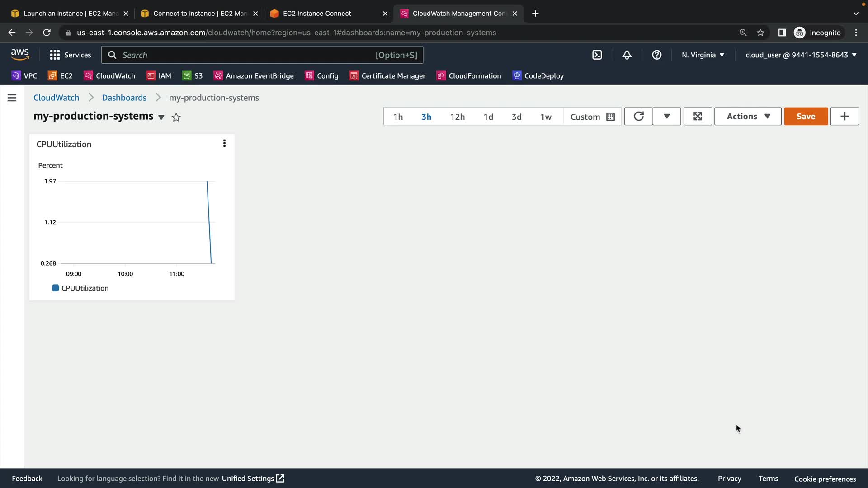Open AWS CloudShell icon in header
This screenshot has height=488, width=868.
[597, 55]
